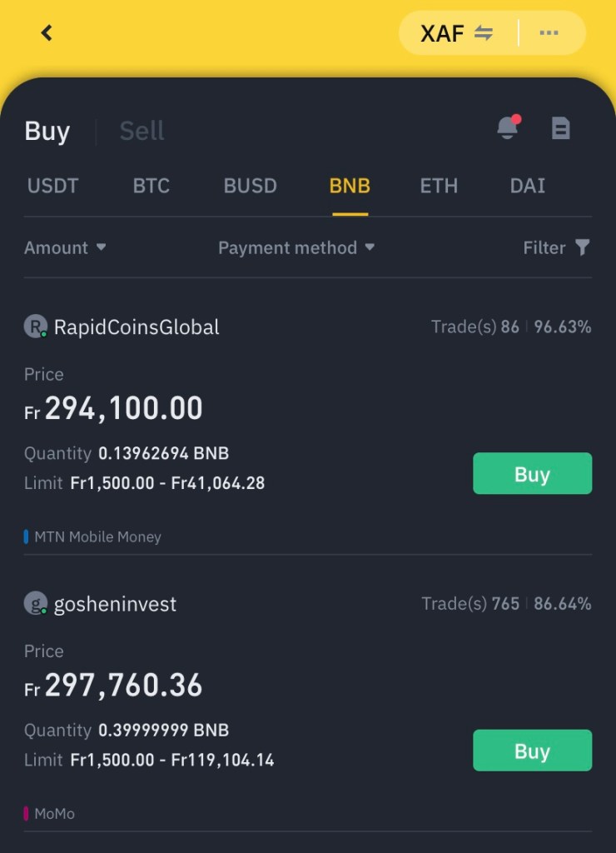Select the BUSD tab
Viewport: 616px width, 853px height.
[x=250, y=186]
